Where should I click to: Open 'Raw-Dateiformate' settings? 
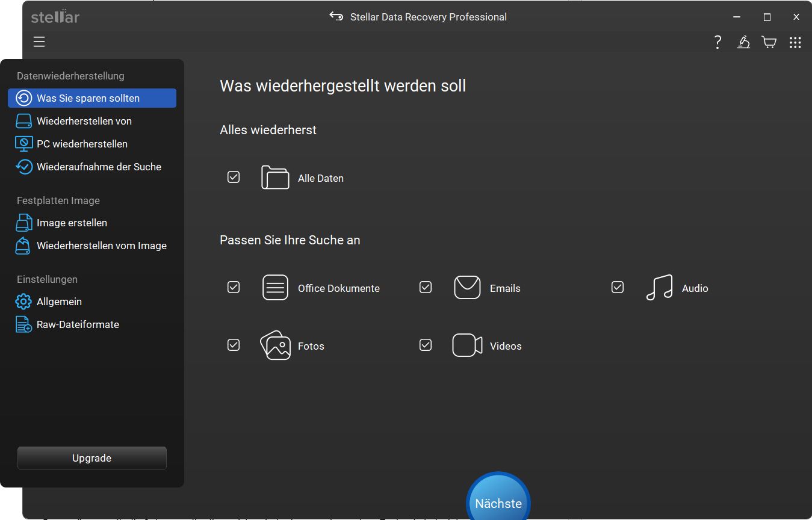tap(92, 324)
